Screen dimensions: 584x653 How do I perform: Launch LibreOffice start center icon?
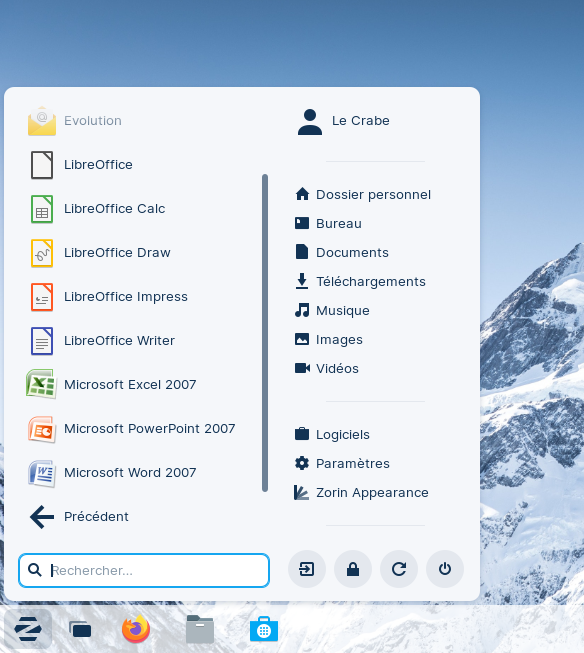pyautogui.click(x=42, y=165)
